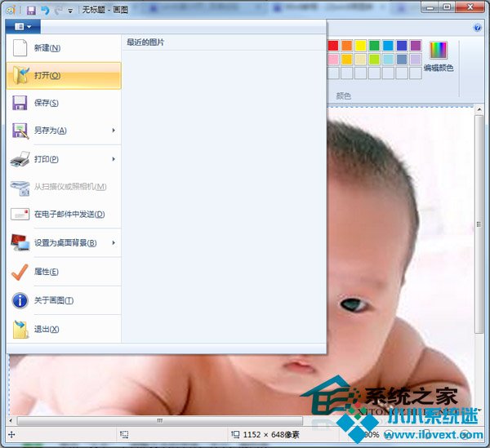
Task: Click the printer icon for 打印
Action: [x=20, y=159]
